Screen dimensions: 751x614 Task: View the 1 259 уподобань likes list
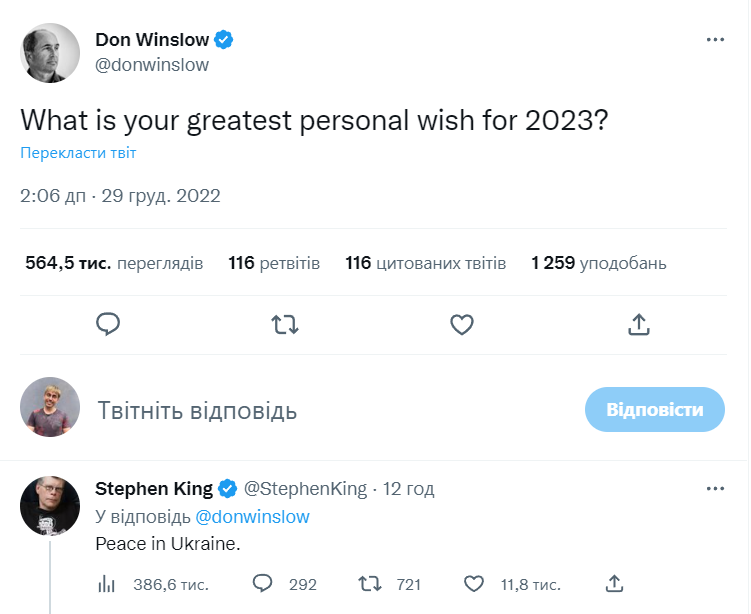599,264
